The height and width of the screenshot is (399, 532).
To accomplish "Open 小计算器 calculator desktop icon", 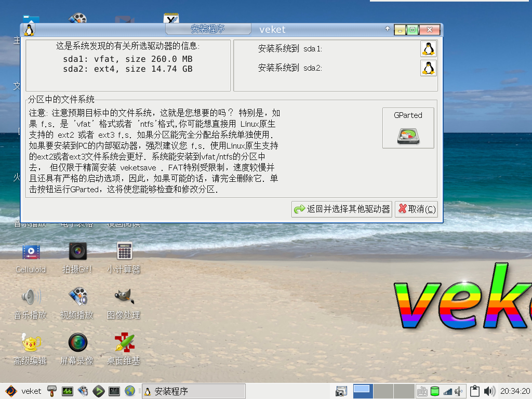I will [124, 259].
